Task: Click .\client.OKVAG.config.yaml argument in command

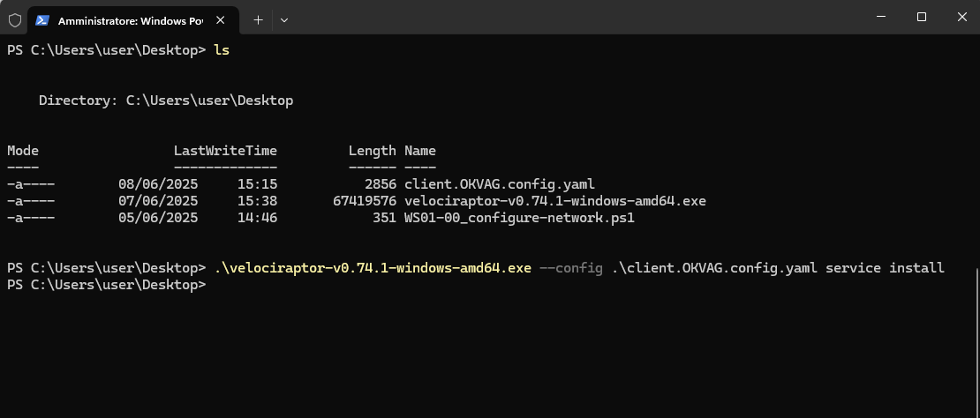Action: [714, 268]
